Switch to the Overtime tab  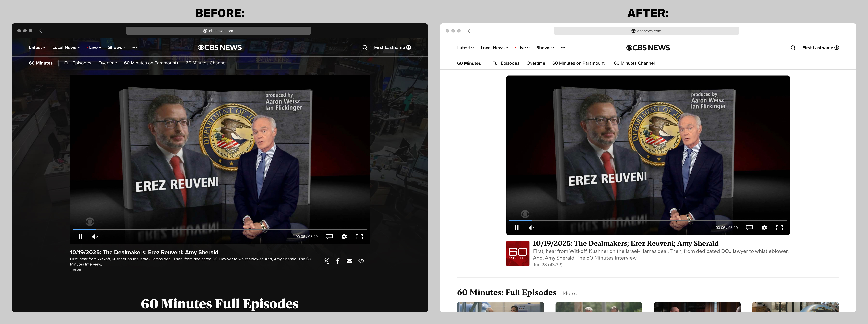tap(107, 63)
